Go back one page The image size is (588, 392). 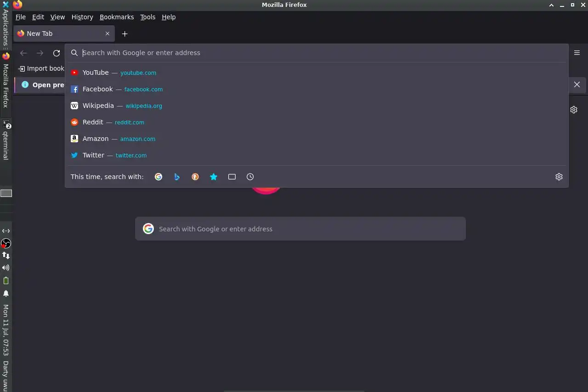click(x=23, y=53)
